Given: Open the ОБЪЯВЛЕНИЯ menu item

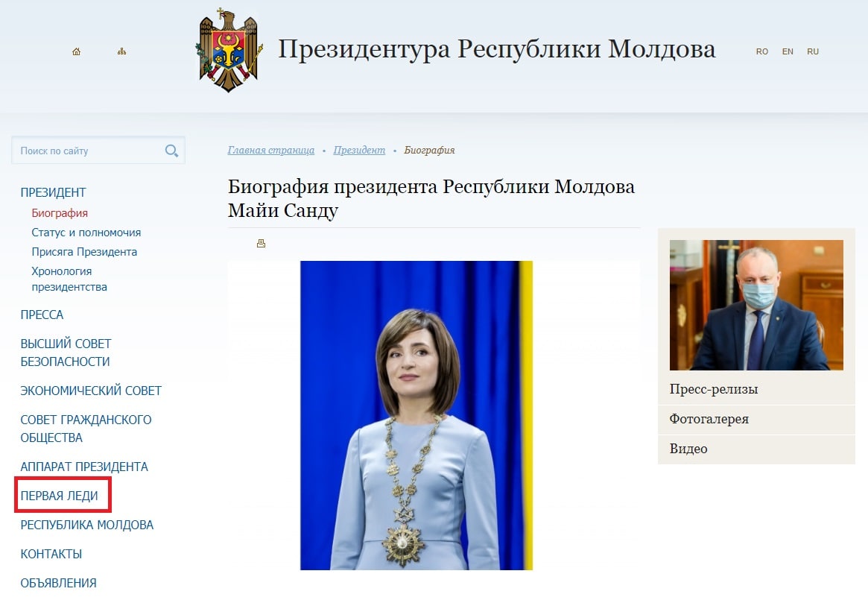Looking at the screenshot, I should [x=59, y=583].
